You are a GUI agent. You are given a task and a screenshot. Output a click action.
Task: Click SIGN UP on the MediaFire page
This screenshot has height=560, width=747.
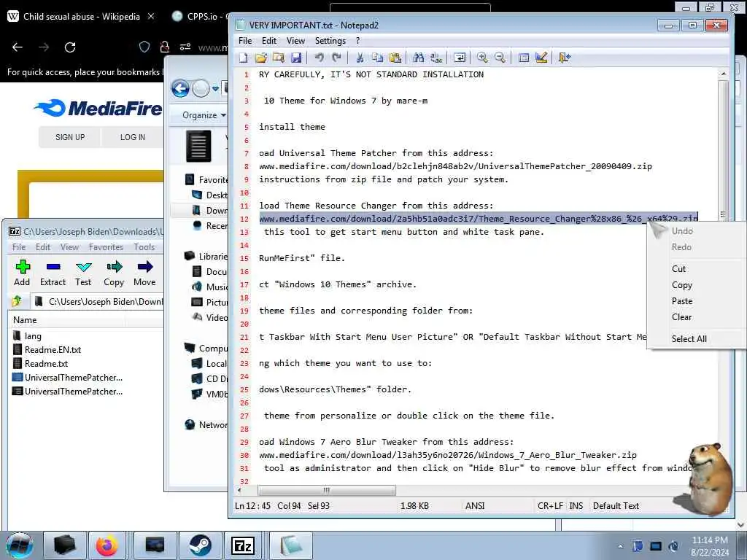(70, 137)
